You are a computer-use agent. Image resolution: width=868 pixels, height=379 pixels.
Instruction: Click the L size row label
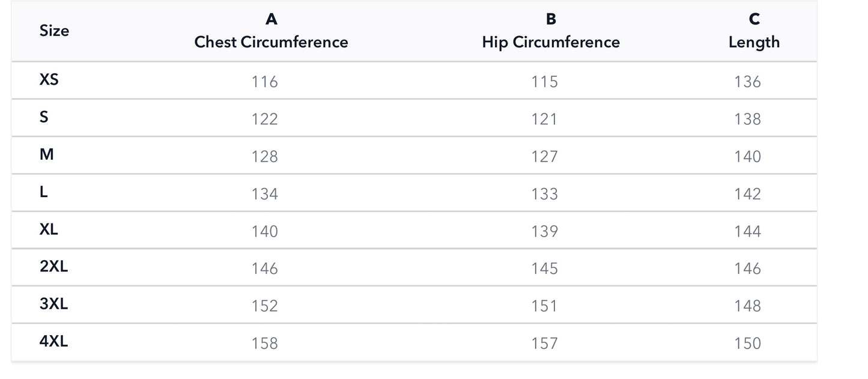[x=43, y=192]
